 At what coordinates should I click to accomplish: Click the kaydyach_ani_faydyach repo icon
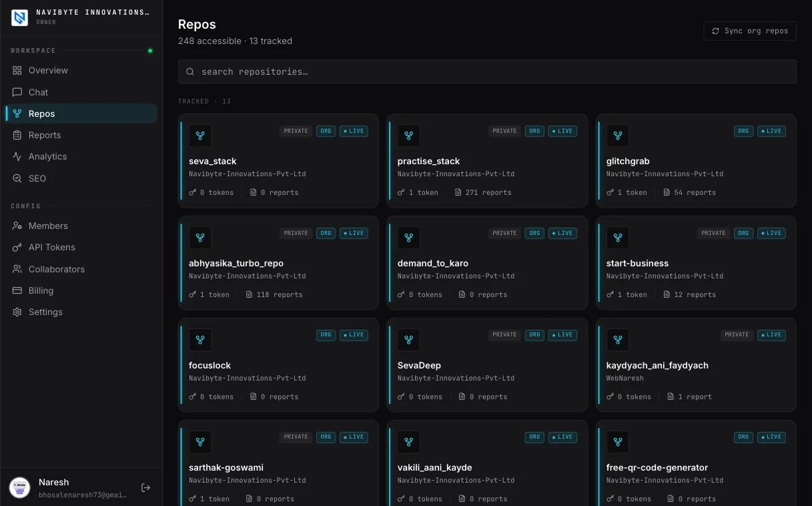pos(618,340)
